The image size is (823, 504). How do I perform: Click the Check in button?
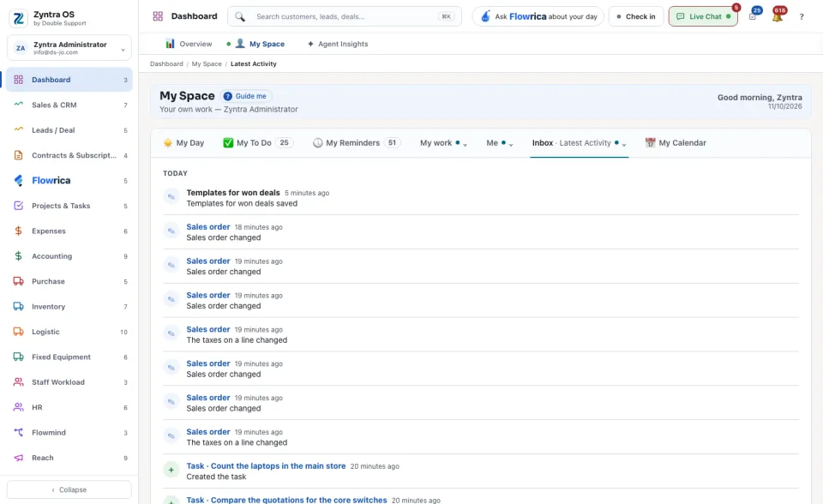[636, 16]
